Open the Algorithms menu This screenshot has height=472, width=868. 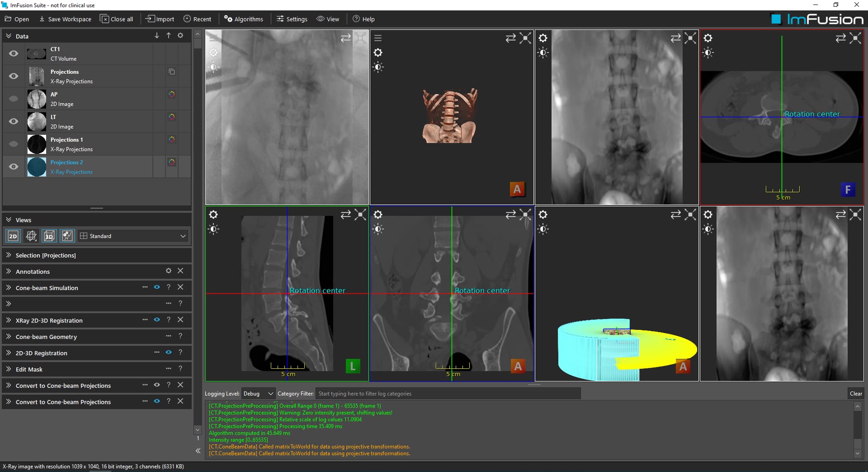[x=244, y=19]
